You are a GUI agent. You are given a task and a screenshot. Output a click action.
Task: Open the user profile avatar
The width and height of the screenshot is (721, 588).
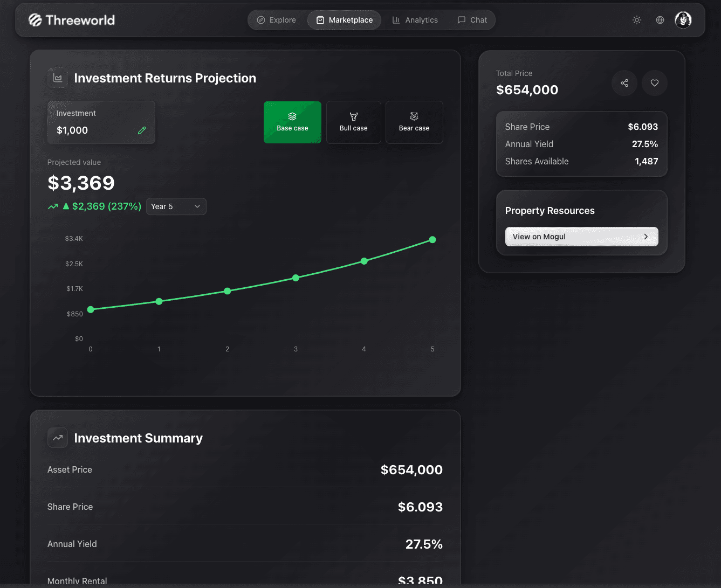pyautogui.click(x=683, y=20)
